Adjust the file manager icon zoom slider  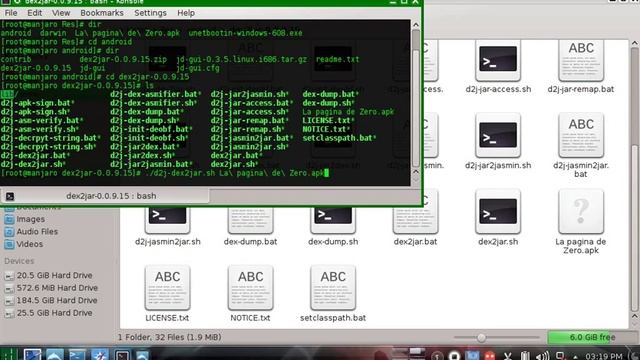[481, 338]
